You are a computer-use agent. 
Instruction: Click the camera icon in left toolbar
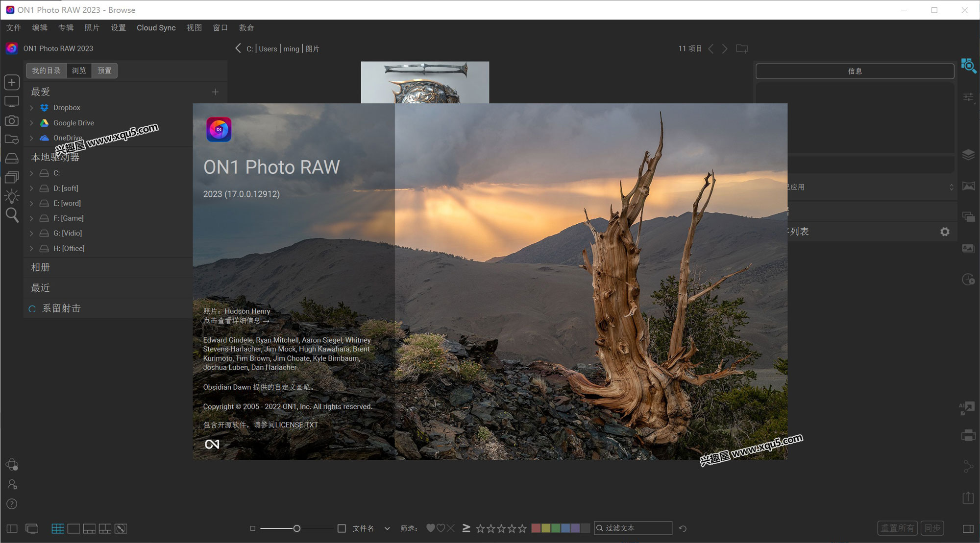click(12, 120)
